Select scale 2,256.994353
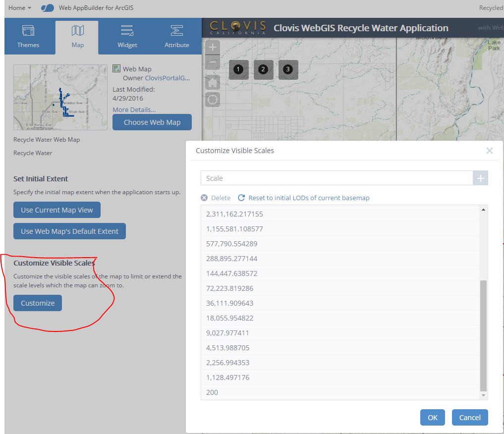The height and width of the screenshot is (434, 504). tap(340, 362)
